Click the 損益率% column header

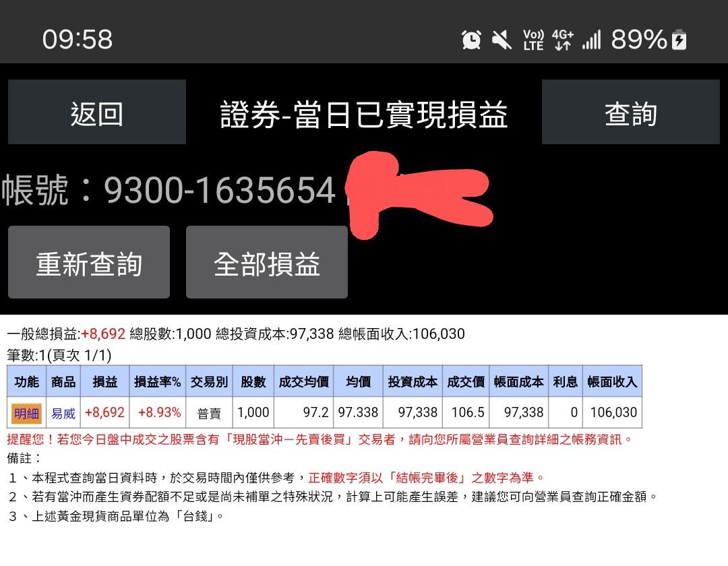tap(157, 381)
